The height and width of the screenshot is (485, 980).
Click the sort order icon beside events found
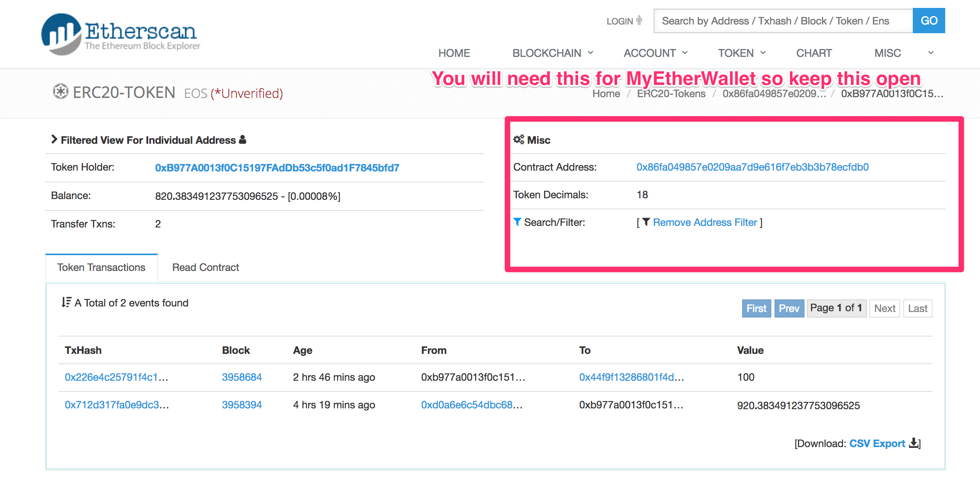tap(66, 302)
